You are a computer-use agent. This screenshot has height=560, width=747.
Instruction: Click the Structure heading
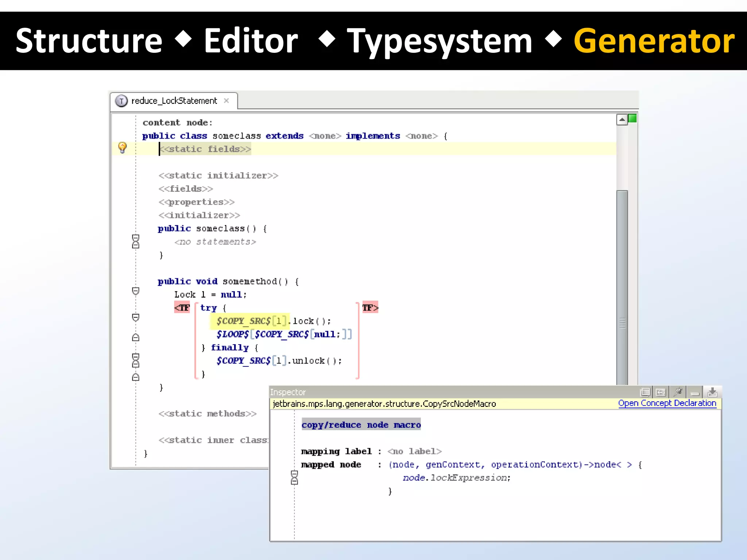tap(89, 41)
